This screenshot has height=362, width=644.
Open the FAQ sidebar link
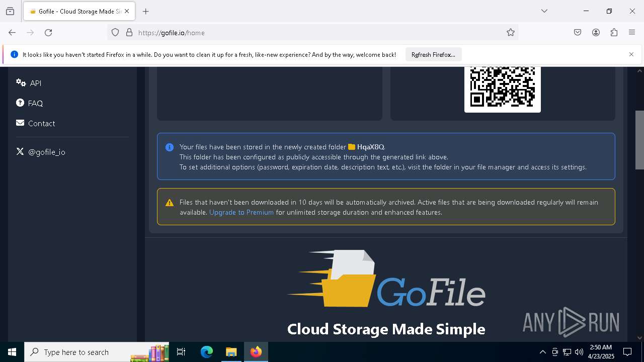pos(29,103)
